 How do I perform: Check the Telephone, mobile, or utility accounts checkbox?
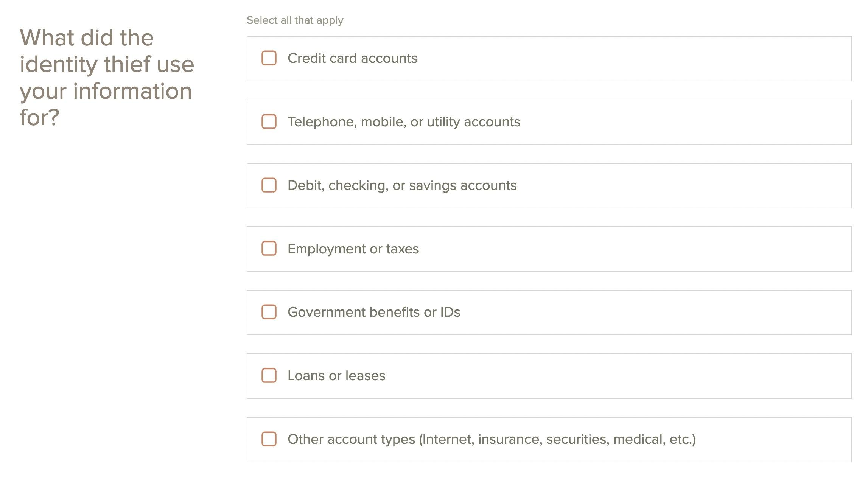tap(269, 122)
